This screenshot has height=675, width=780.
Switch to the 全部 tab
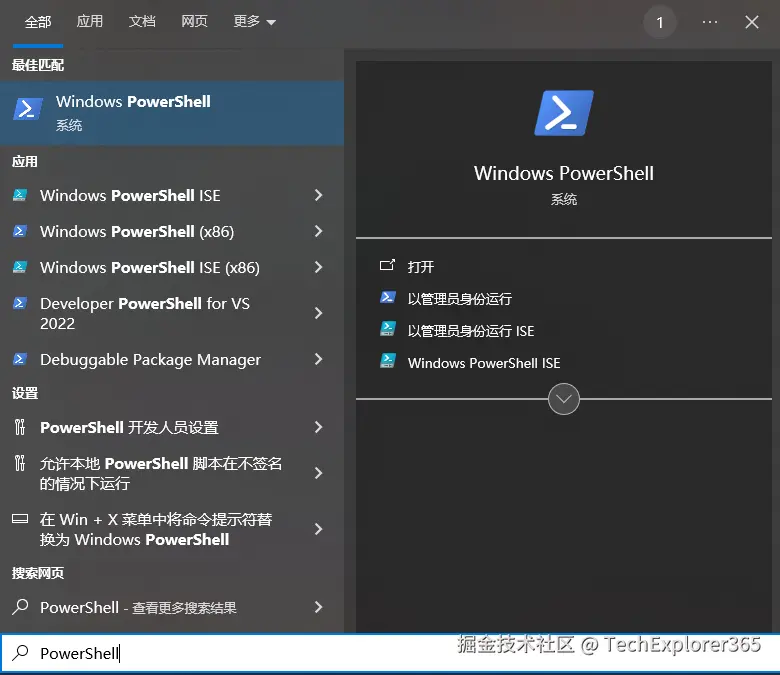click(38, 22)
